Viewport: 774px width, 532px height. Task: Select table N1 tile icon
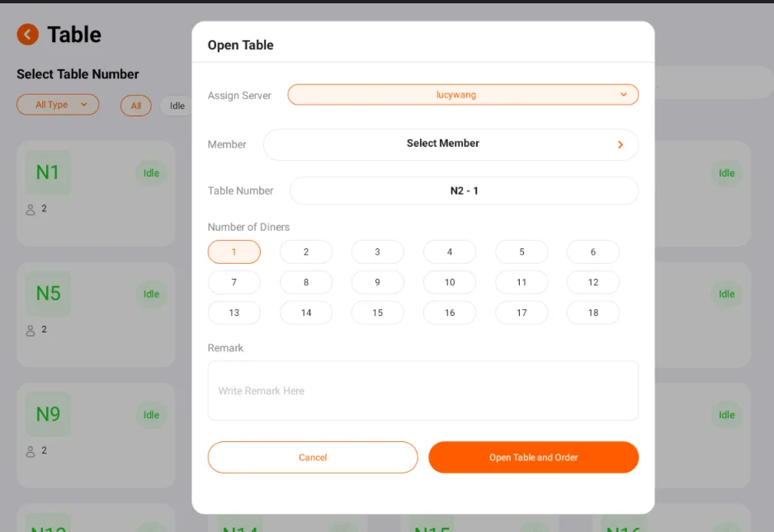click(x=48, y=172)
